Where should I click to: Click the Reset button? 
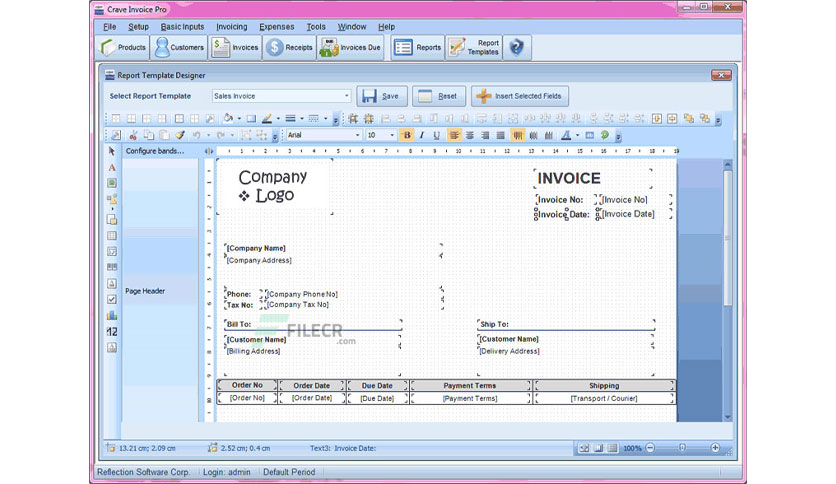[439, 96]
